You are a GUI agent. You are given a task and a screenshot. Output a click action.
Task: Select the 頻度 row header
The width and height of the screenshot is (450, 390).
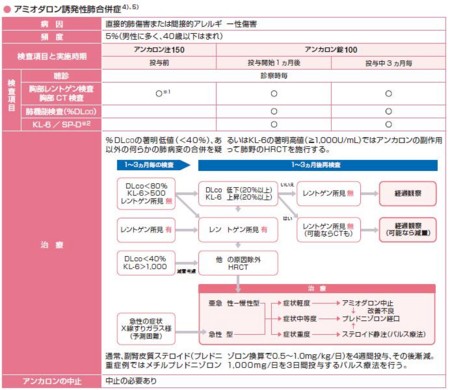(52, 37)
